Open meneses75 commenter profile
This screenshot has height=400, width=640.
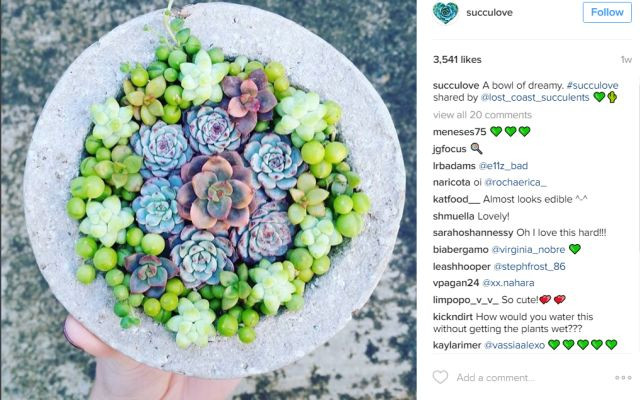tap(460, 132)
